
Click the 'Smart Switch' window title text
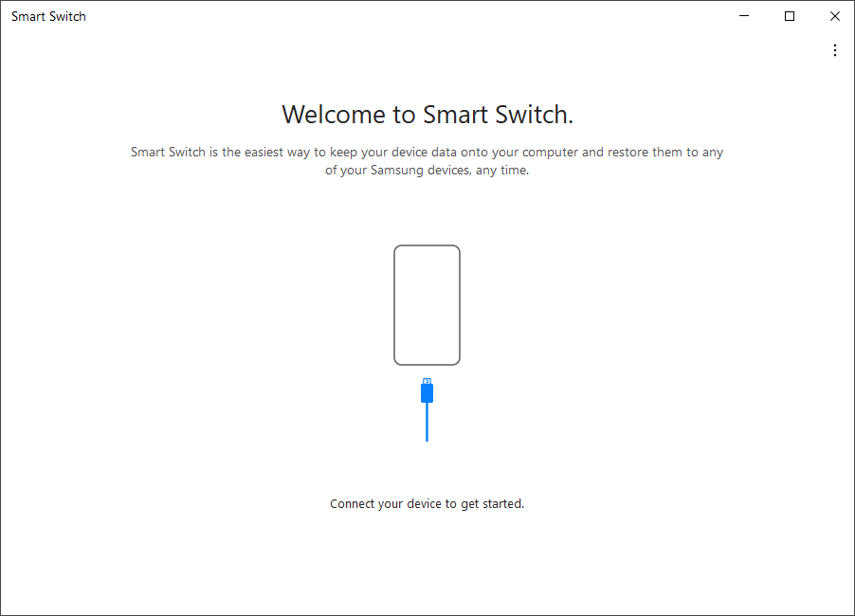[x=48, y=16]
